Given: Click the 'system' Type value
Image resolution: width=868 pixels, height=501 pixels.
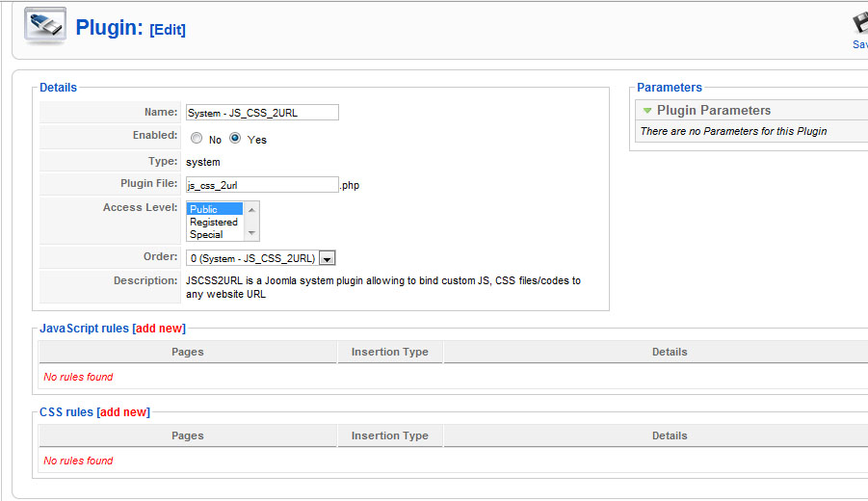Looking at the screenshot, I should (x=203, y=162).
